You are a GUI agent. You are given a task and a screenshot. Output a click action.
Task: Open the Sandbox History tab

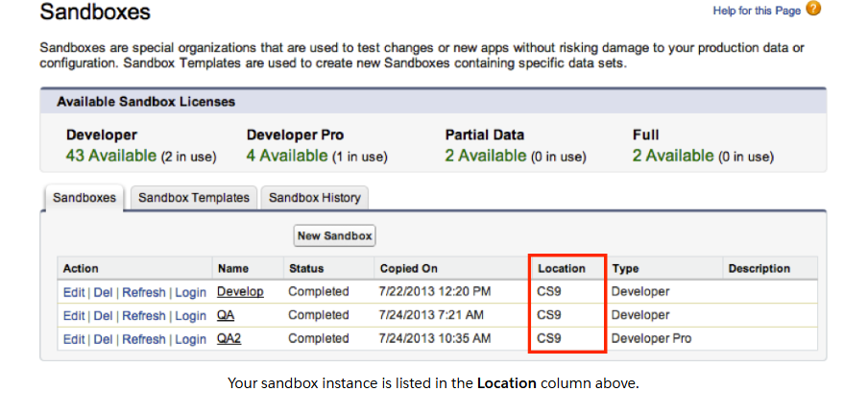[314, 198]
